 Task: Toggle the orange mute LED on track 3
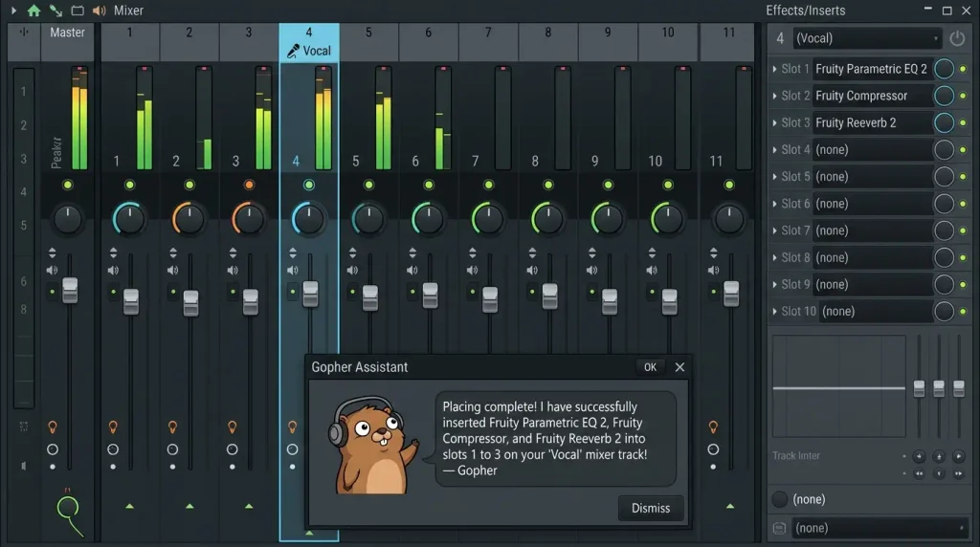tap(249, 185)
